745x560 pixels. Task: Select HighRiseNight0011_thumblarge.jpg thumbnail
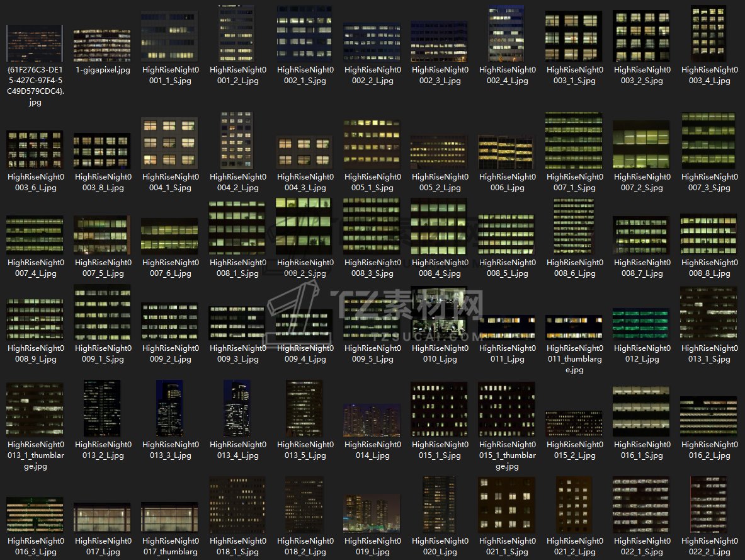pyautogui.click(x=574, y=328)
